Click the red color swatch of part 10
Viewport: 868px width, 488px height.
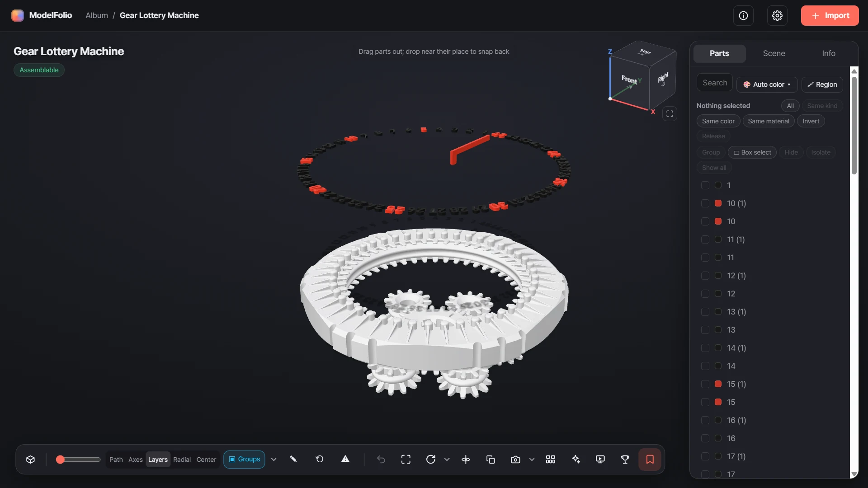coord(718,221)
